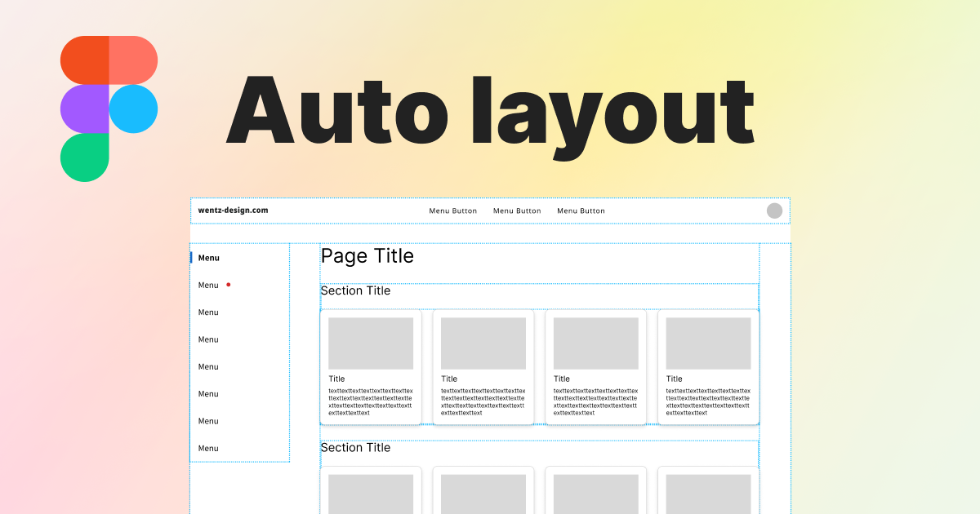The height and width of the screenshot is (514, 980).
Task: Click the gray image placeholder in the second card
Action: click(483, 343)
